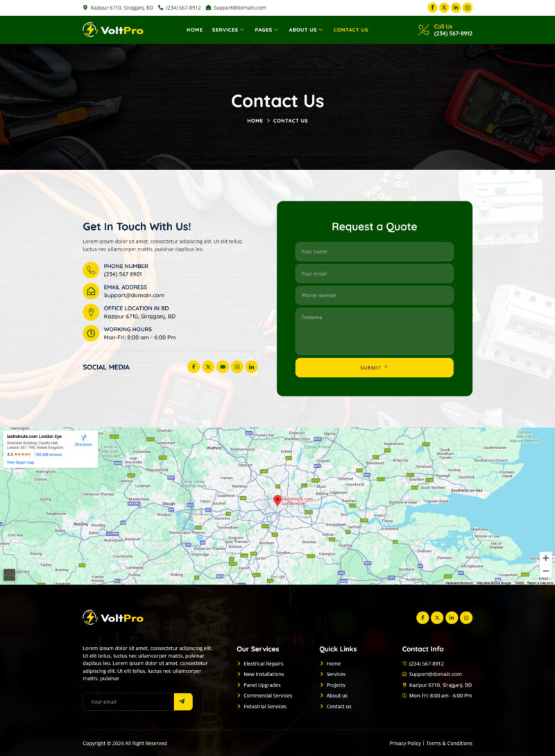Viewport: 555px width, 756px height.
Task: Click Contact us under Quick Links
Action: pos(339,706)
